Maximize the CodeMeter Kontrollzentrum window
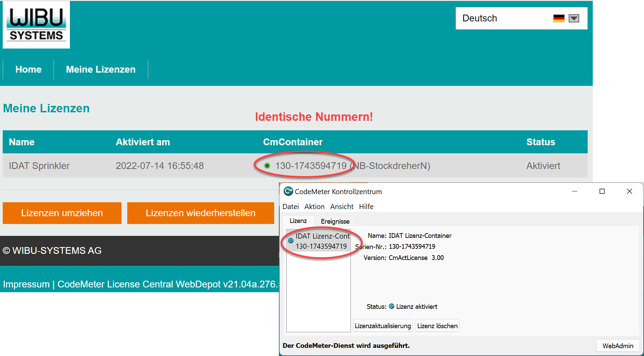Screen dimensions: 644x356 (602, 191)
